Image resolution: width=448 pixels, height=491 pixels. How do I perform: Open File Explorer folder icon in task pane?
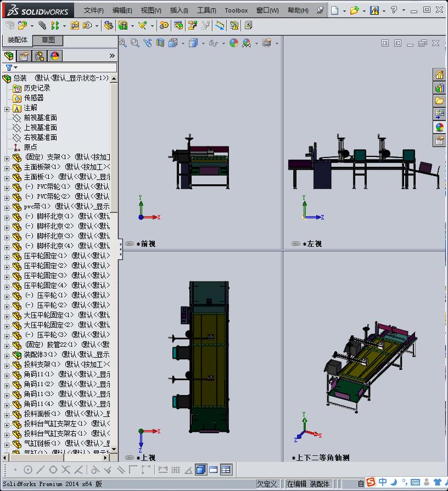point(439,101)
